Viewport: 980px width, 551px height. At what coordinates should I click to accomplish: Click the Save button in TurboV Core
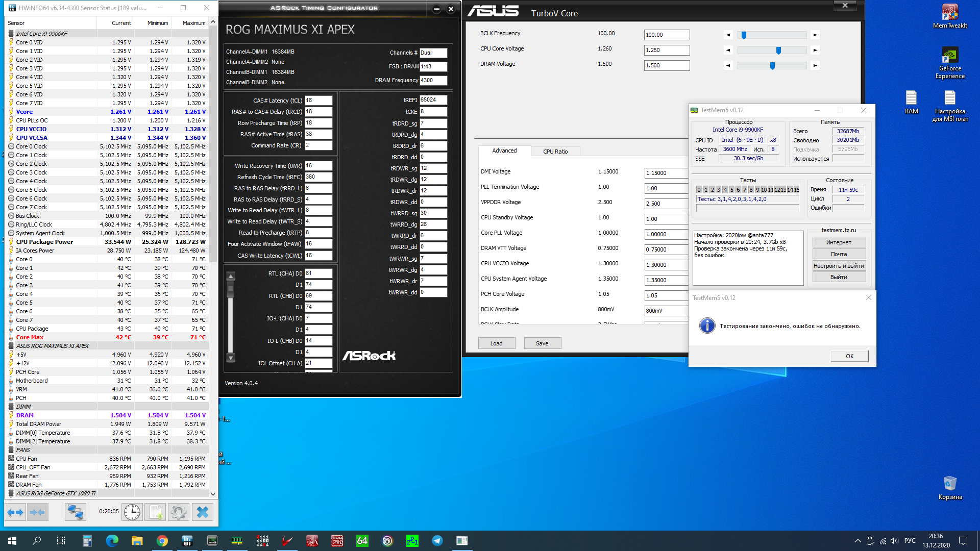click(x=542, y=343)
